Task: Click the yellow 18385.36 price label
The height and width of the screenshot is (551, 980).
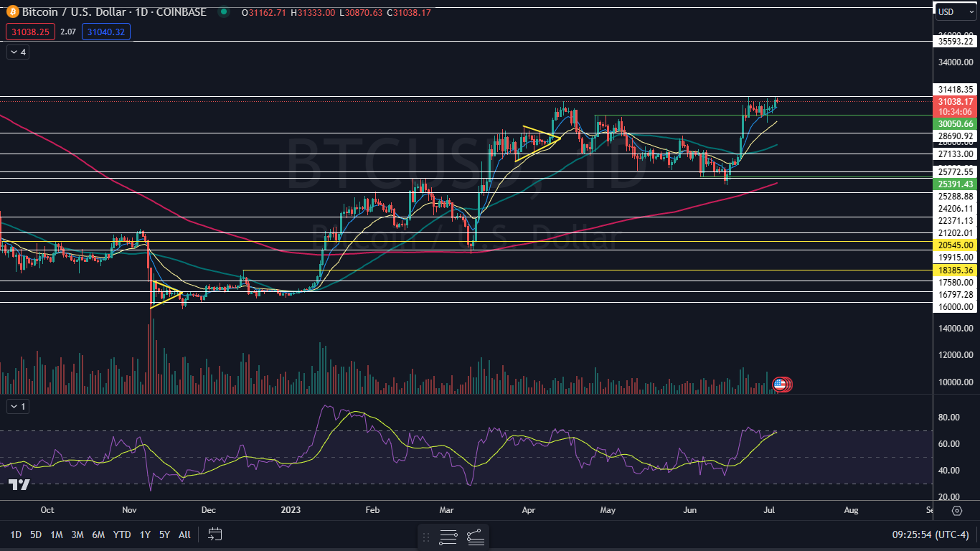Action: point(956,270)
